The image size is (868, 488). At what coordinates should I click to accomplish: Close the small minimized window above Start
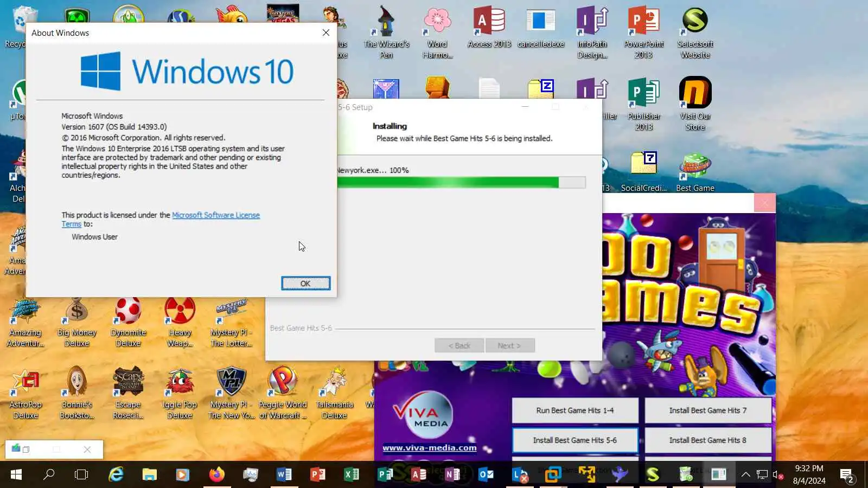(87, 450)
